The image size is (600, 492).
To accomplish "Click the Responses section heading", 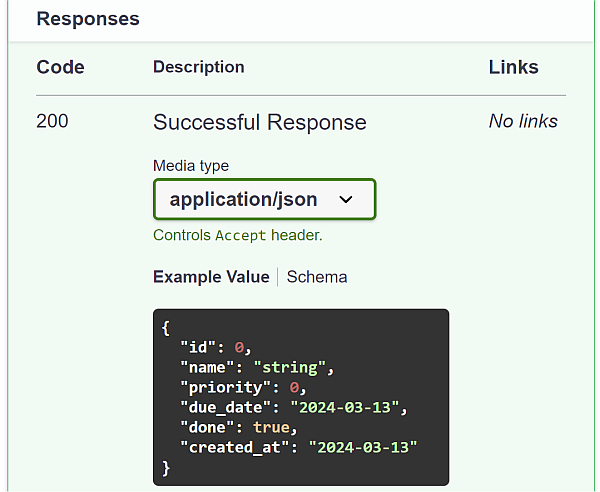I will pos(88,19).
